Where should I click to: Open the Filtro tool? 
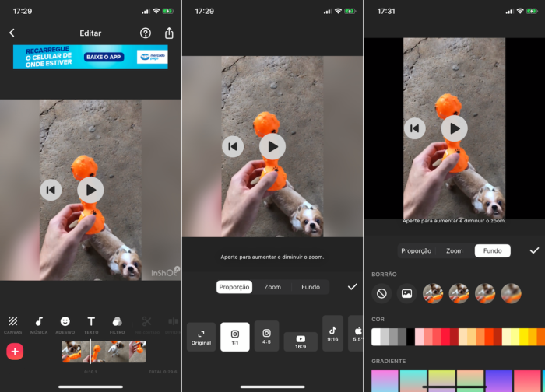coord(117,324)
